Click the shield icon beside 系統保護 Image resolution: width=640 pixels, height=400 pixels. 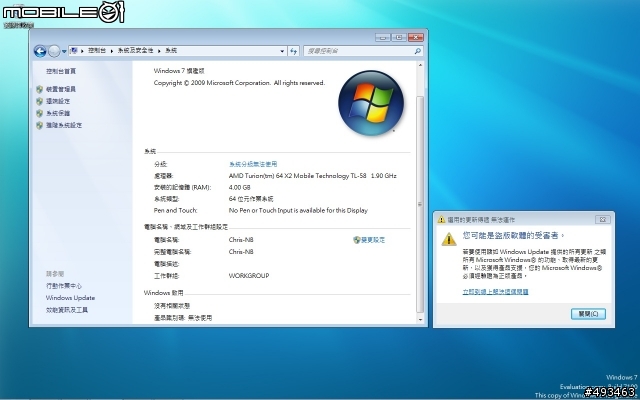[x=40, y=113]
